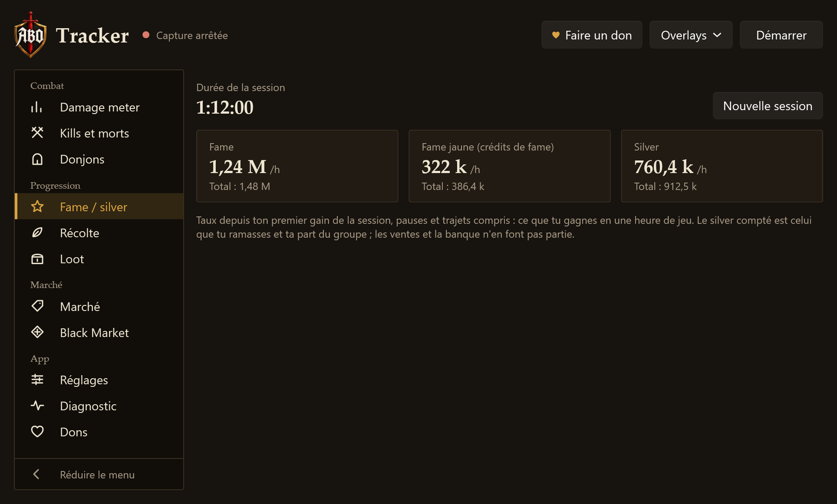Click the pulse icon for Diagnostic
Image resolution: width=837 pixels, height=504 pixels.
tap(37, 406)
